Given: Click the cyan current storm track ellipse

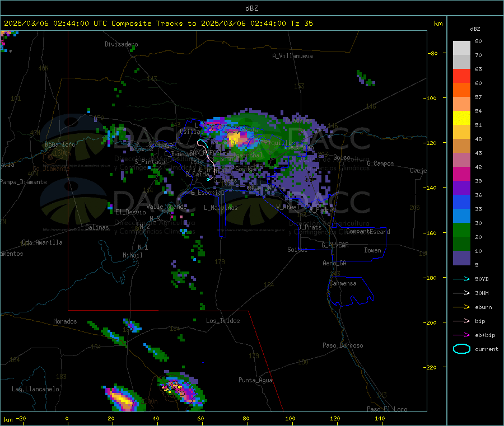Looking at the screenshot, I should (x=209, y=179).
